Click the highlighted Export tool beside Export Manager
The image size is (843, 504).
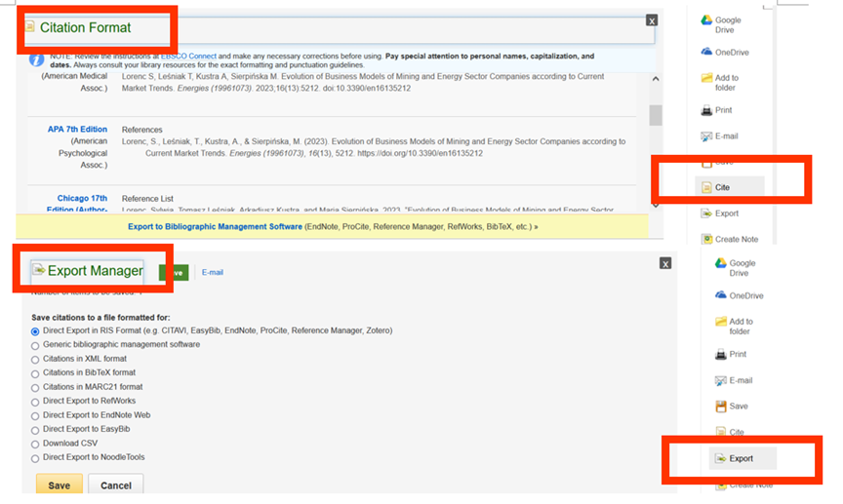pyautogui.click(x=743, y=458)
